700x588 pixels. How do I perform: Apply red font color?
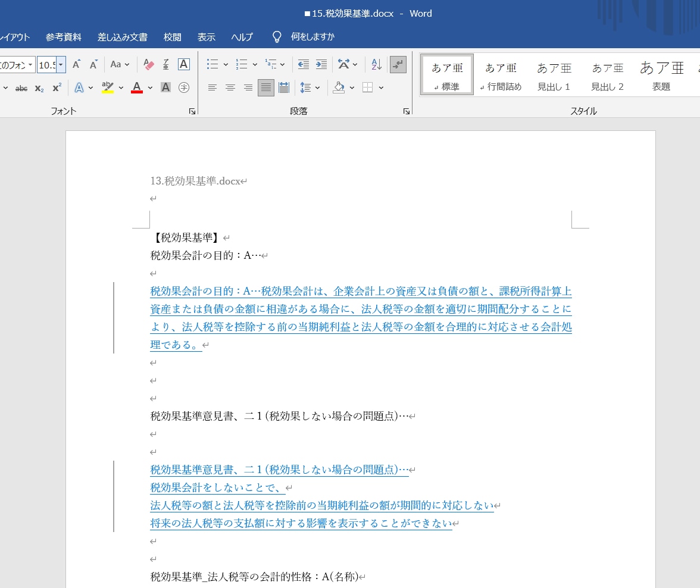pos(137,88)
